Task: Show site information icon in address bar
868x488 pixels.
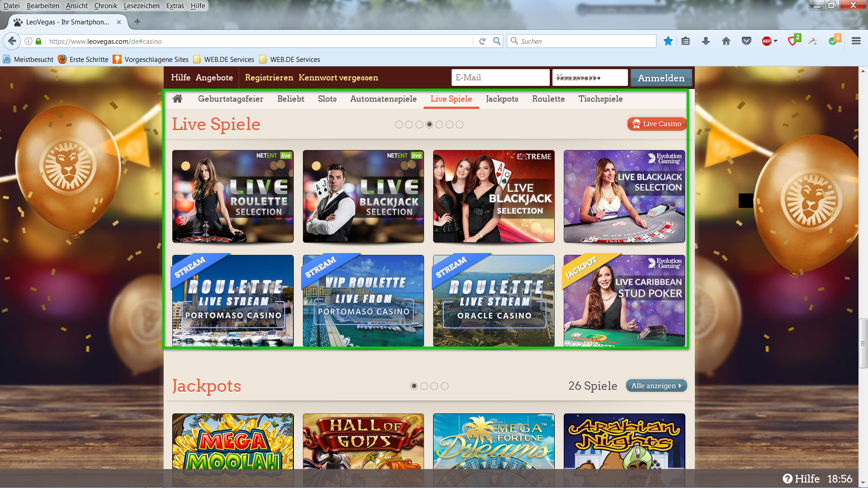Action: pos(28,41)
